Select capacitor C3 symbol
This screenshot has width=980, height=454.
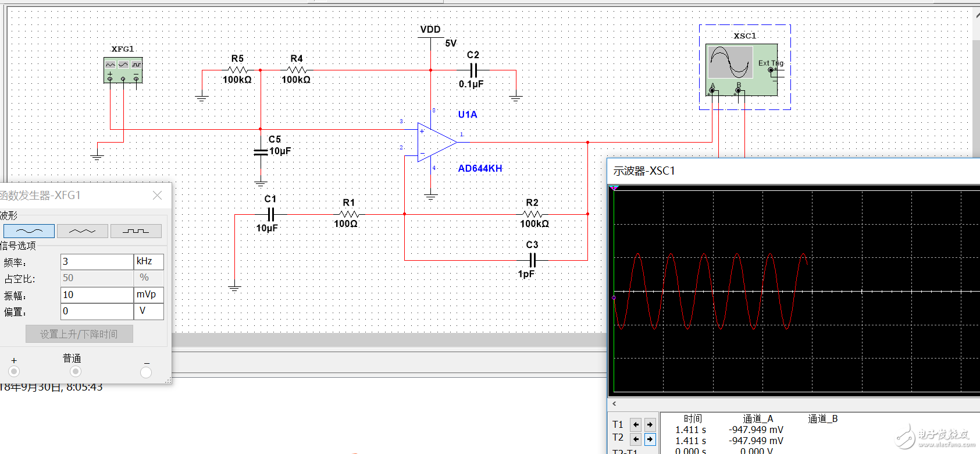click(x=532, y=260)
